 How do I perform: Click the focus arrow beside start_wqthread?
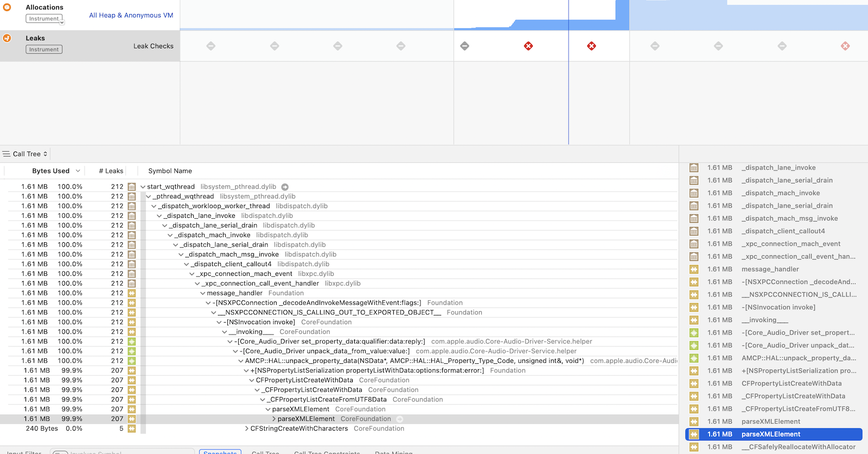pyautogui.click(x=285, y=187)
